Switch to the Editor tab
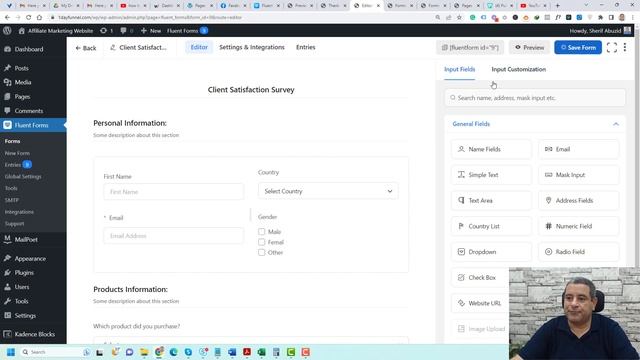Image resolution: width=640 pixels, height=360 pixels. pyautogui.click(x=199, y=47)
